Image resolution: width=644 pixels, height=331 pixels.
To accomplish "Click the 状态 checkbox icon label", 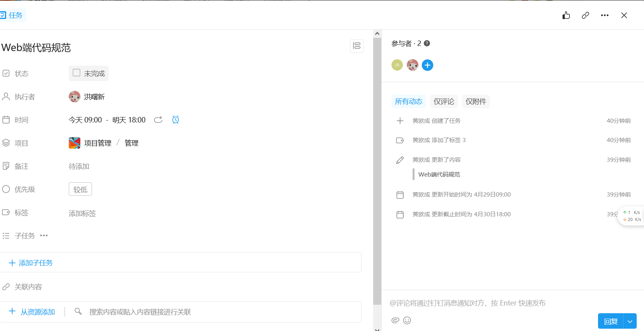I will tap(6, 73).
